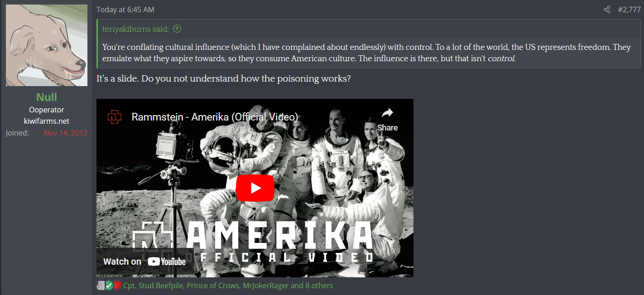Open Null's dog avatar image

tap(47, 45)
